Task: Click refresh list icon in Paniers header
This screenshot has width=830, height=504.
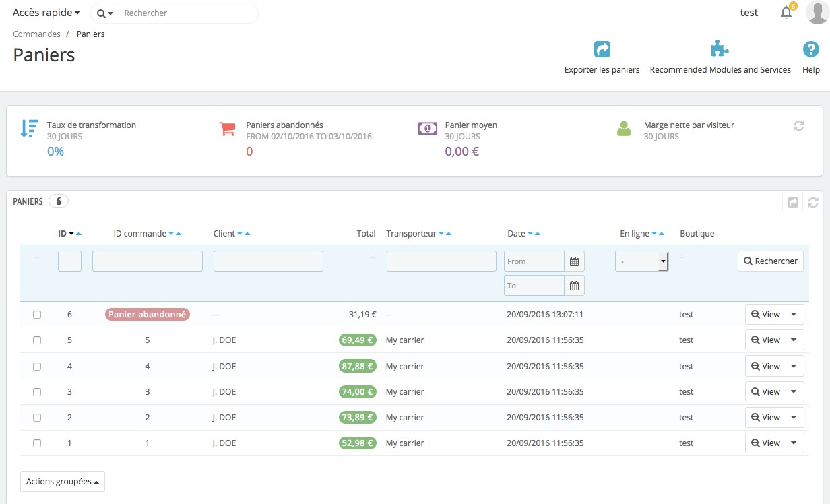Action: 812,202
